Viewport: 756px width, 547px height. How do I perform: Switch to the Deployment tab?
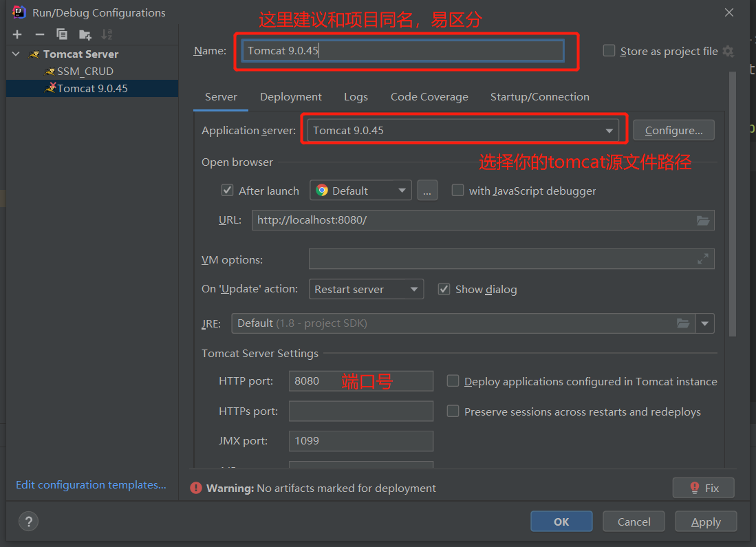tap(291, 97)
